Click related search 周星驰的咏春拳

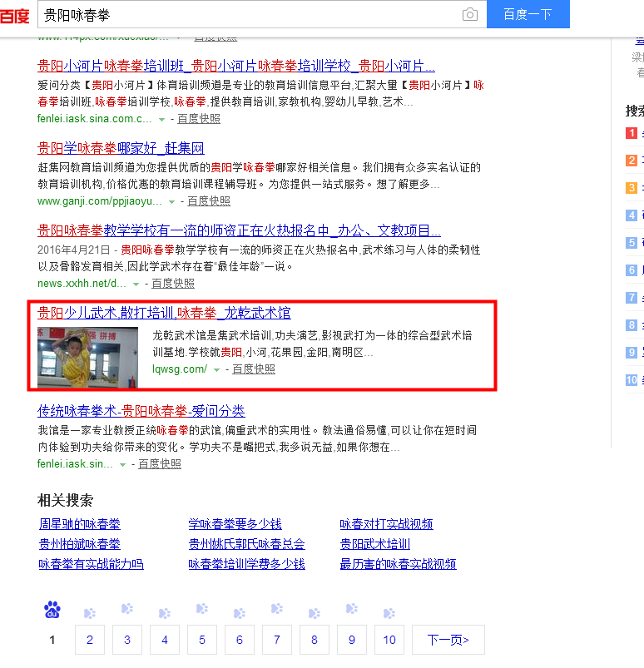pyautogui.click(x=80, y=524)
